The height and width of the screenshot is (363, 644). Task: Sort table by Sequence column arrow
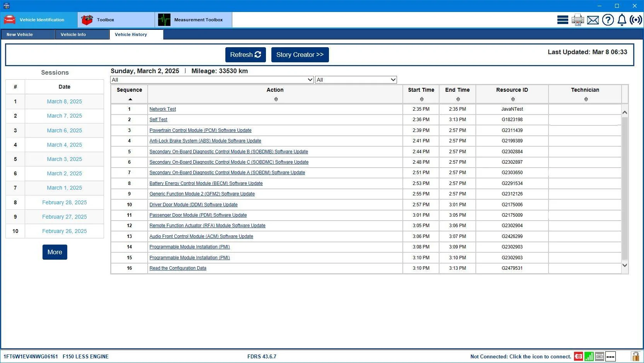pos(130,99)
